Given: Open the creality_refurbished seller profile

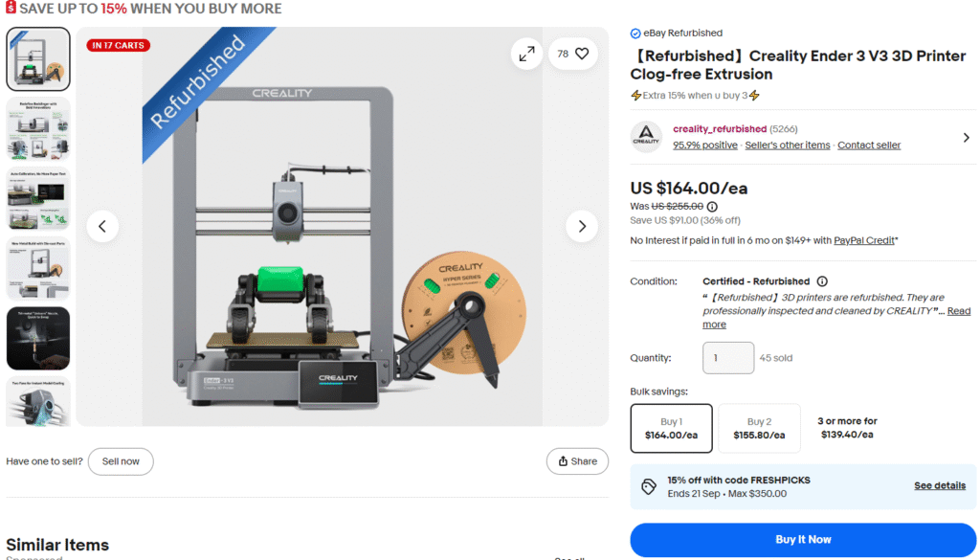Looking at the screenshot, I should pyautogui.click(x=720, y=128).
